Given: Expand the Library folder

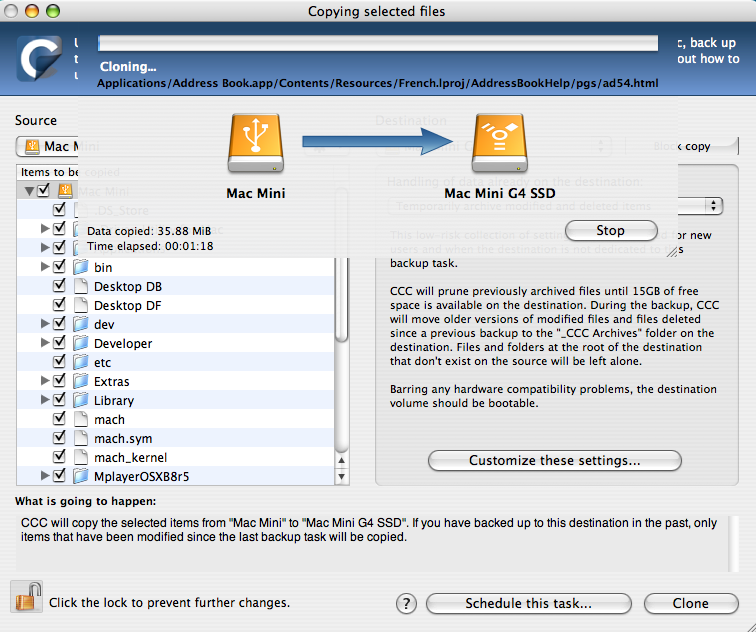Looking at the screenshot, I should 45,400.
